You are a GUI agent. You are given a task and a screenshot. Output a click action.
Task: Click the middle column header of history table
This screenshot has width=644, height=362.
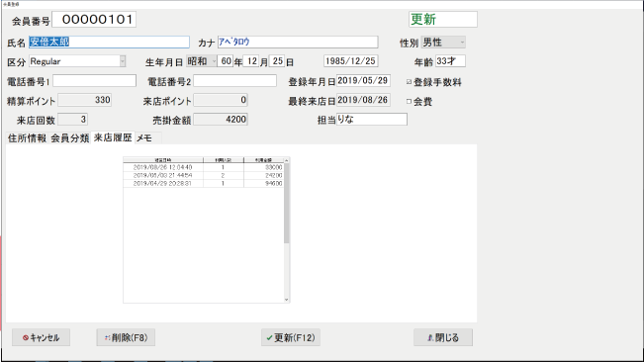click(x=223, y=160)
